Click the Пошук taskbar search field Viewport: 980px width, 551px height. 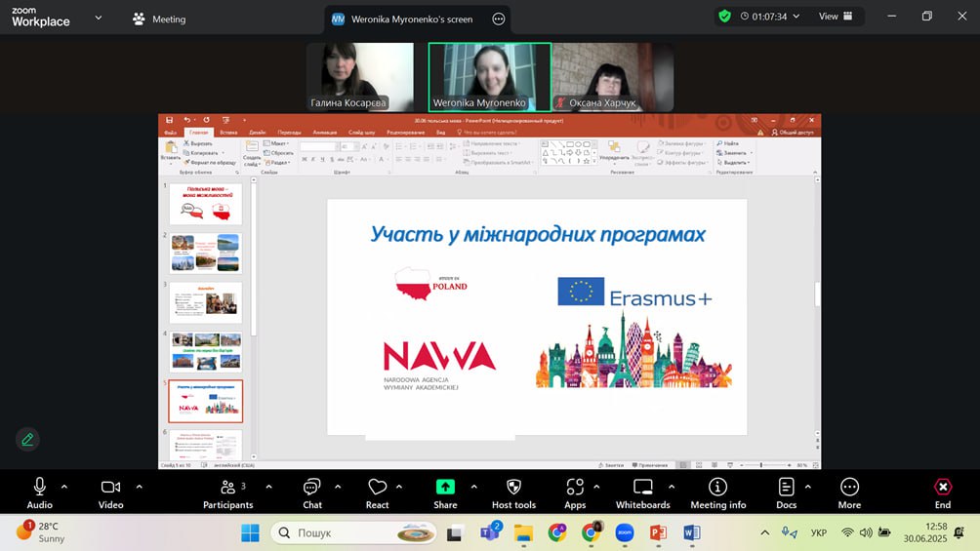pos(353,532)
